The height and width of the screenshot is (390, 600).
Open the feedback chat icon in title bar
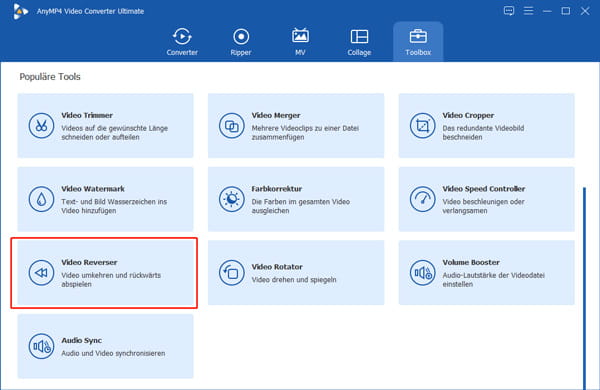click(x=509, y=11)
